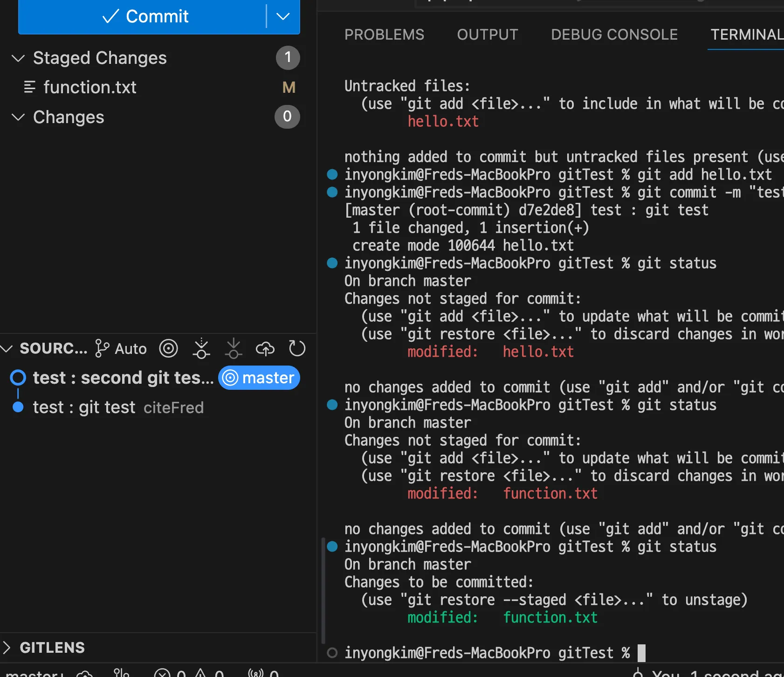Click the Commit button
The width and height of the screenshot is (784, 677).
[142, 16]
